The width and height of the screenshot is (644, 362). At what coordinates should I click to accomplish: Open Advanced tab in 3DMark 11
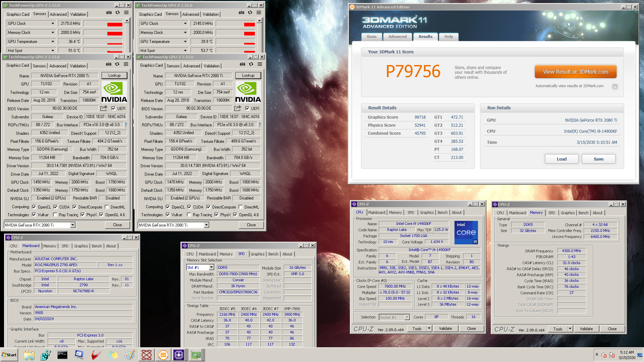[x=397, y=37]
